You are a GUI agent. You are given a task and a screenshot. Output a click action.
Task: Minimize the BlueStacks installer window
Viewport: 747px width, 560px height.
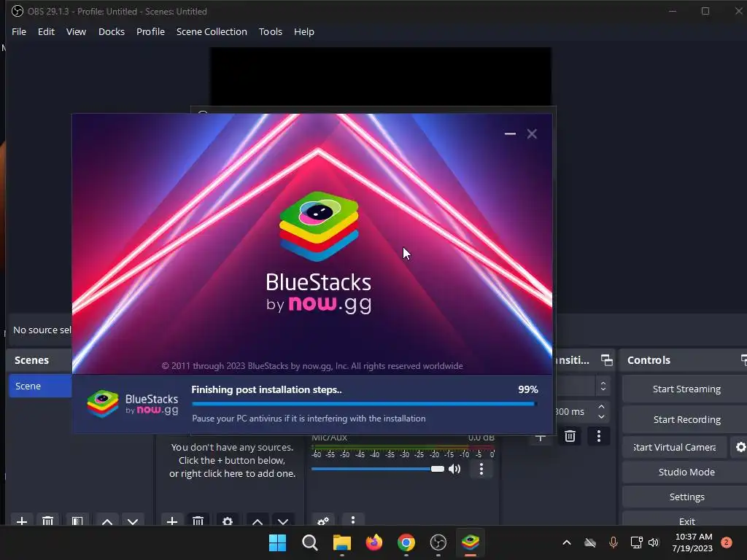pos(510,134)
